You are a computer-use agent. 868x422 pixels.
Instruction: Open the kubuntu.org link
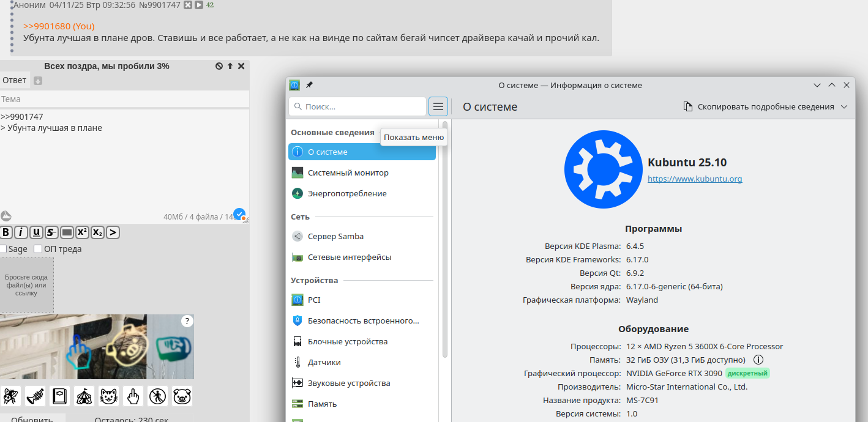point(695,179)
